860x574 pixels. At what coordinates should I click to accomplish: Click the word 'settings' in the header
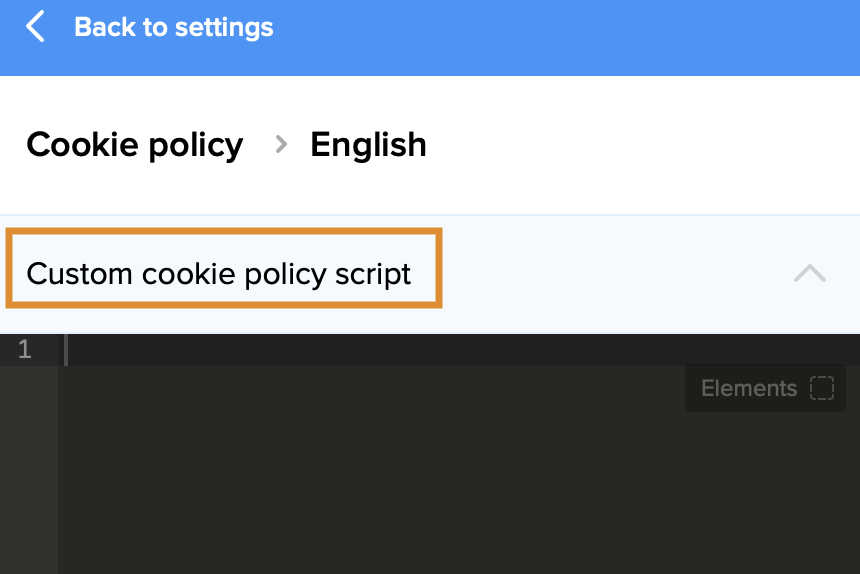[x=224, y=27]
